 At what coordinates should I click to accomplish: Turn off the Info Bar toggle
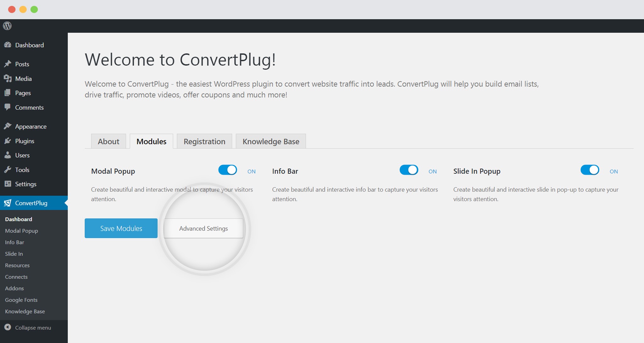tap(409, 170)
